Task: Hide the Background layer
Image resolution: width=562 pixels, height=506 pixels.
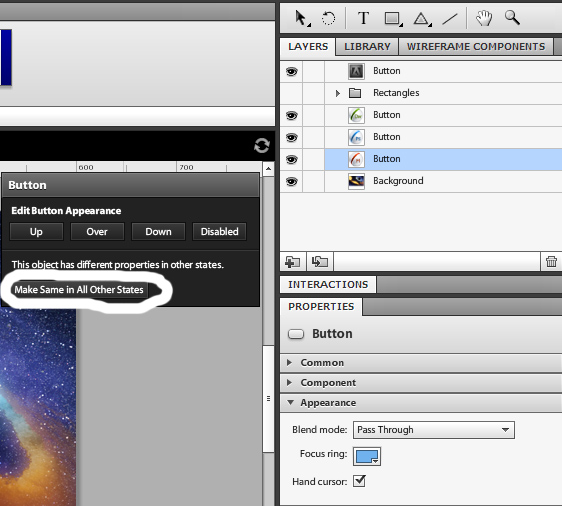Action: pyautogui.click(x=291, y=182)
